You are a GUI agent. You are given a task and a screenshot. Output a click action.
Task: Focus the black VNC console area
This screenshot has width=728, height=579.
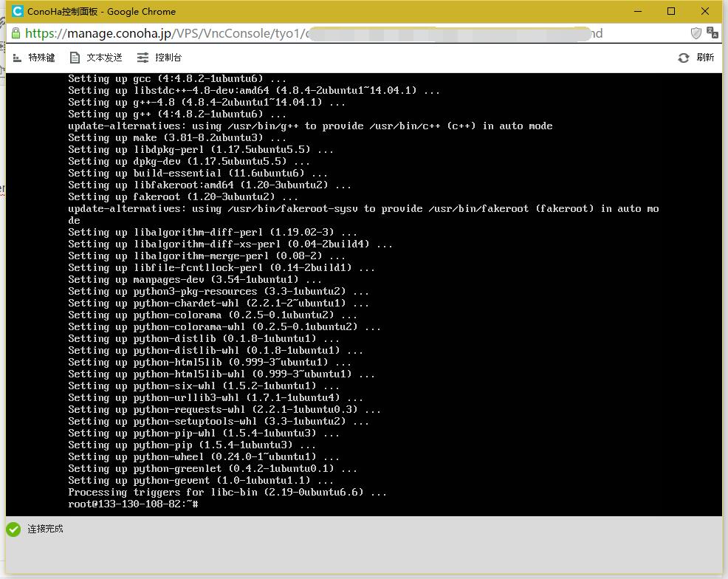click(x=364, y=295)
